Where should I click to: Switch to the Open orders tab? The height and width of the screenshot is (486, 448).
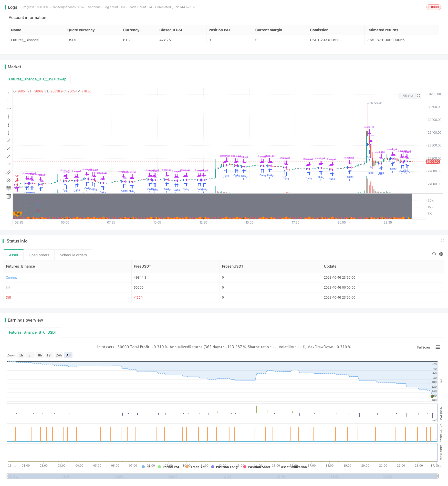pyautogui.click(x=39, y=255)
